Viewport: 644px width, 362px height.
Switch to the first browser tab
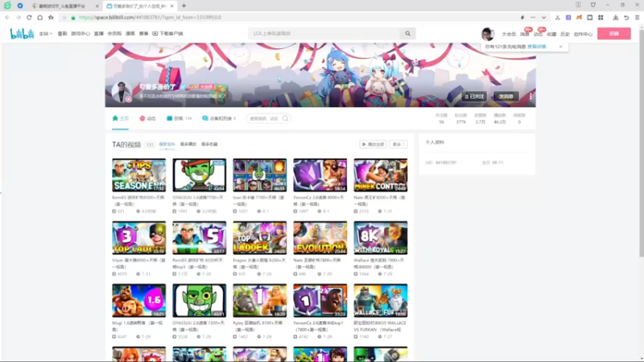(x=66, y=6)
